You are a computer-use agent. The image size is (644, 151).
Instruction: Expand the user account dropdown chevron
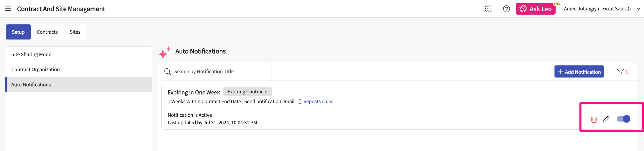(x=638, y=9)
